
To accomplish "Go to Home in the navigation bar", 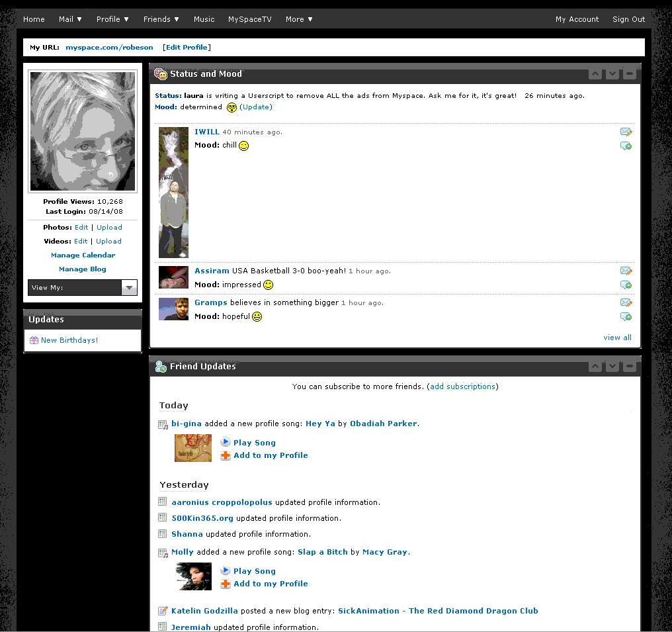I will 34,19.
